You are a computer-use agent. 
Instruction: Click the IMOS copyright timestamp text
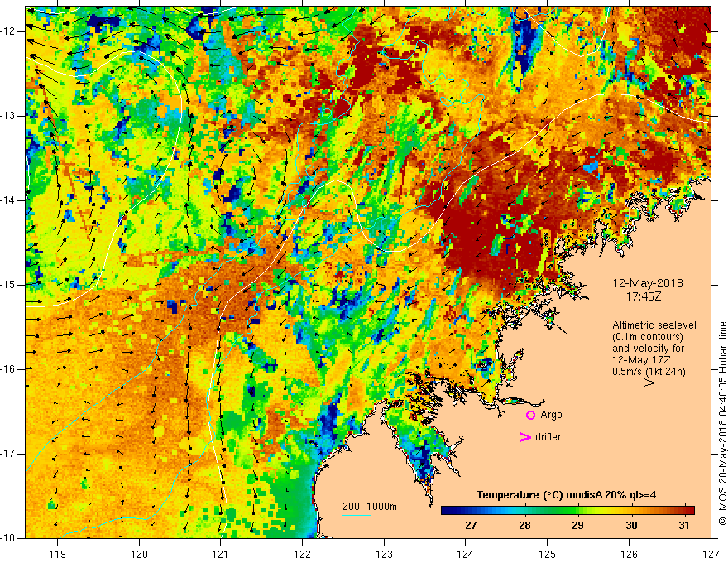click(722, 423)
